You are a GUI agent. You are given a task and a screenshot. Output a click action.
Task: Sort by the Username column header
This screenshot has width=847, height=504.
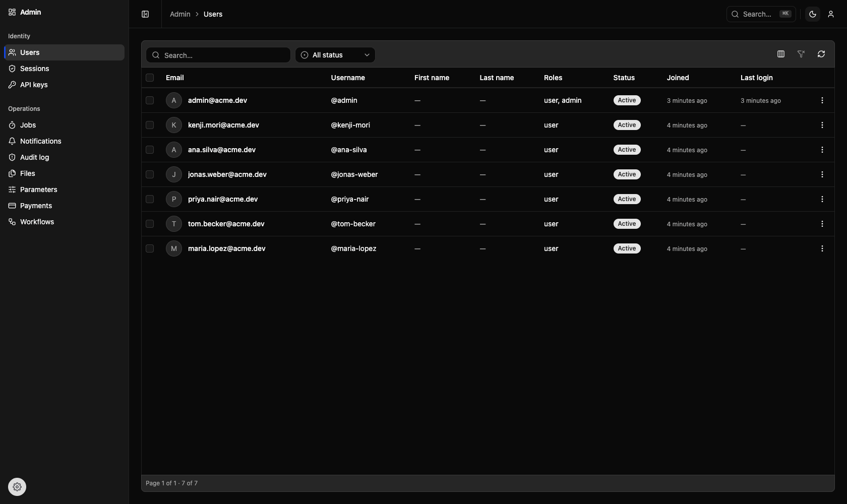[348, 78]
